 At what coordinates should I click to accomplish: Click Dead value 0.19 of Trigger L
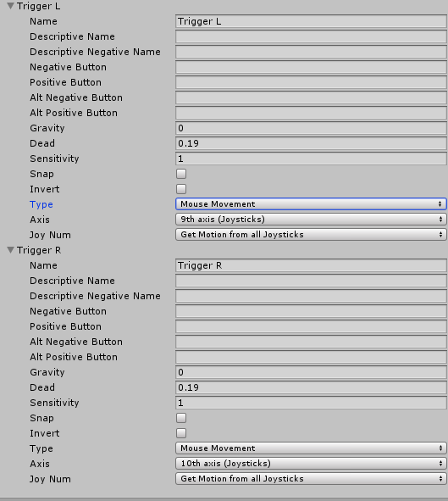(x=311, y=143)
